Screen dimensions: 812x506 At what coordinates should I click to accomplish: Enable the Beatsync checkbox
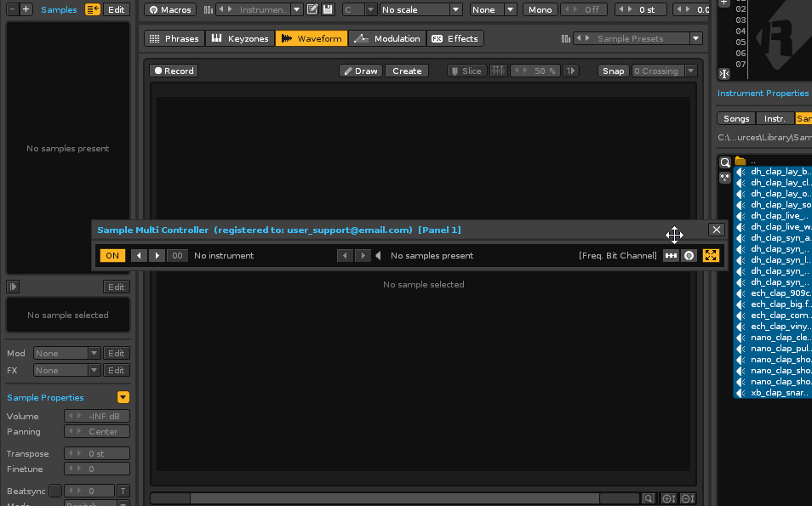(x=55, y=491)
